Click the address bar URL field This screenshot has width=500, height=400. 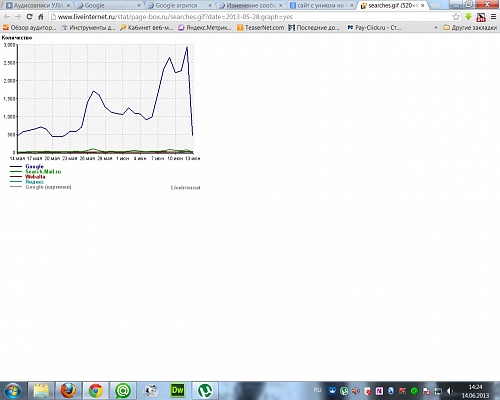point(250,17)
